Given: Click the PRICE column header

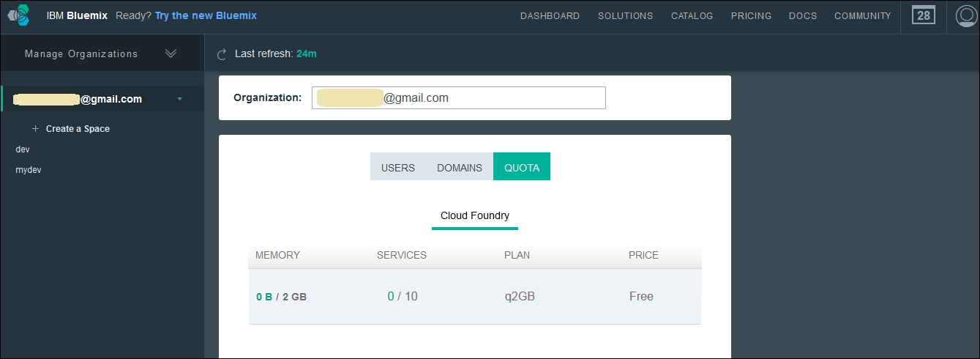Looking at the screenshot, I should pos(643,256).
